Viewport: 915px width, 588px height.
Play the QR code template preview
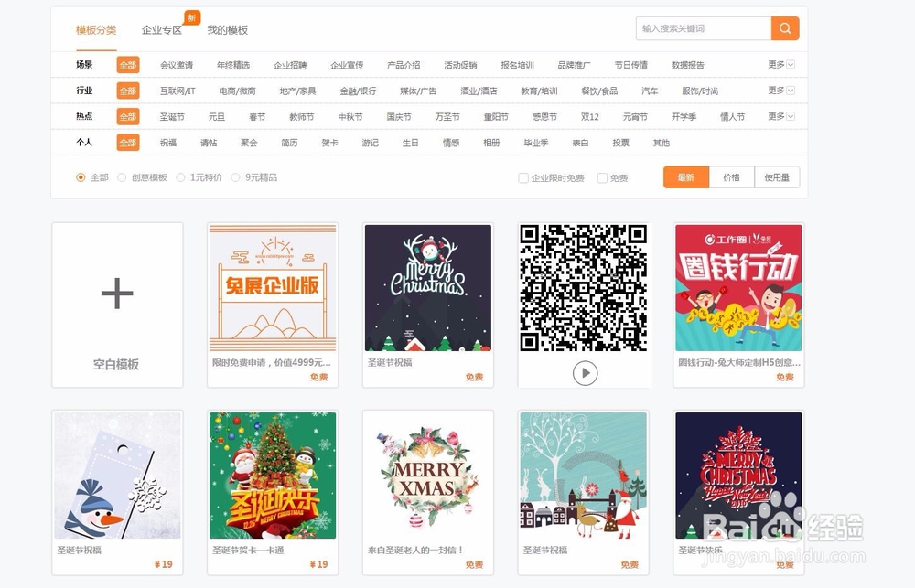pyautogui.click(x=585, y=373)
